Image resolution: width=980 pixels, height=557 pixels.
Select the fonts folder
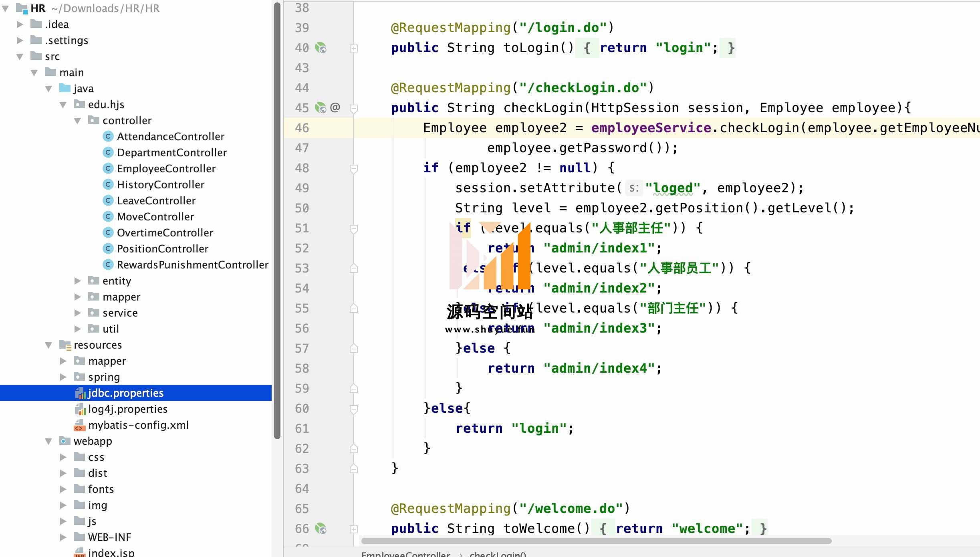(101, 489)
